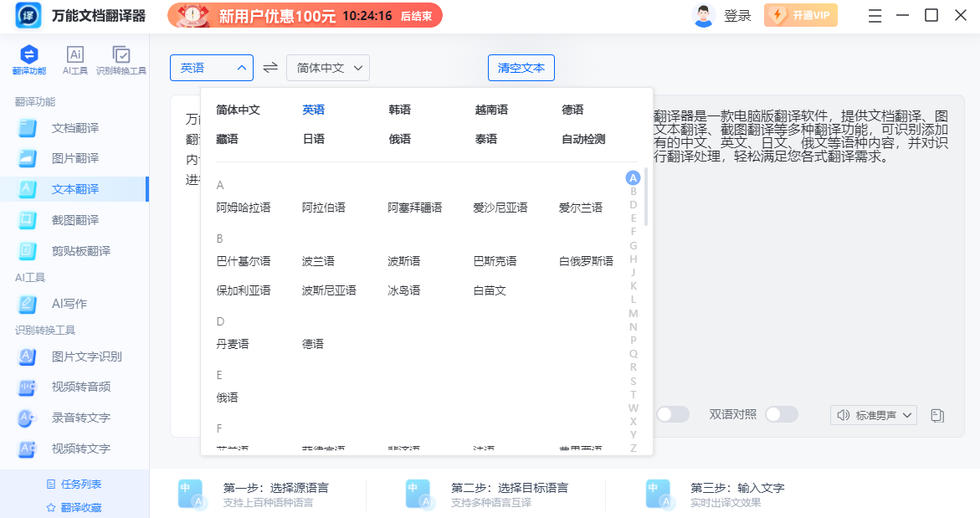Viewport: 980px width, 518px height.
Task: Open the 图片文字识别 (image OCR) tool
Action: coord(60,356)
